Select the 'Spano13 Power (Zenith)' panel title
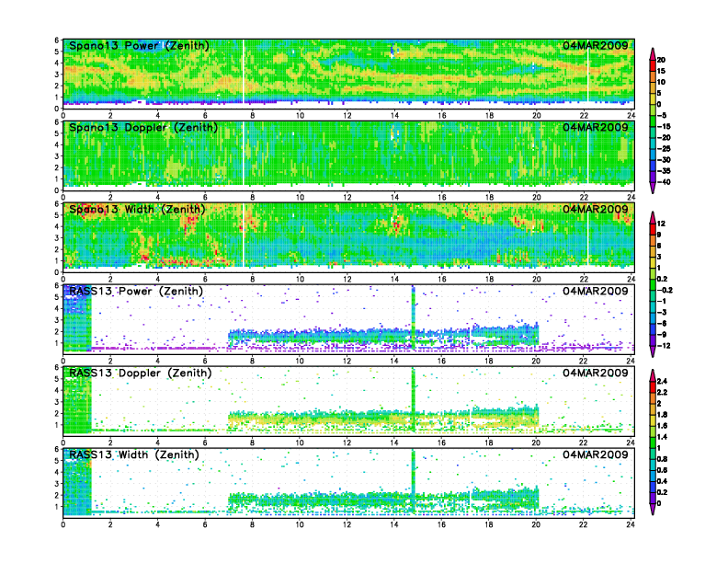The height and width of the screenshot is (563, 728). click(139, 46)
